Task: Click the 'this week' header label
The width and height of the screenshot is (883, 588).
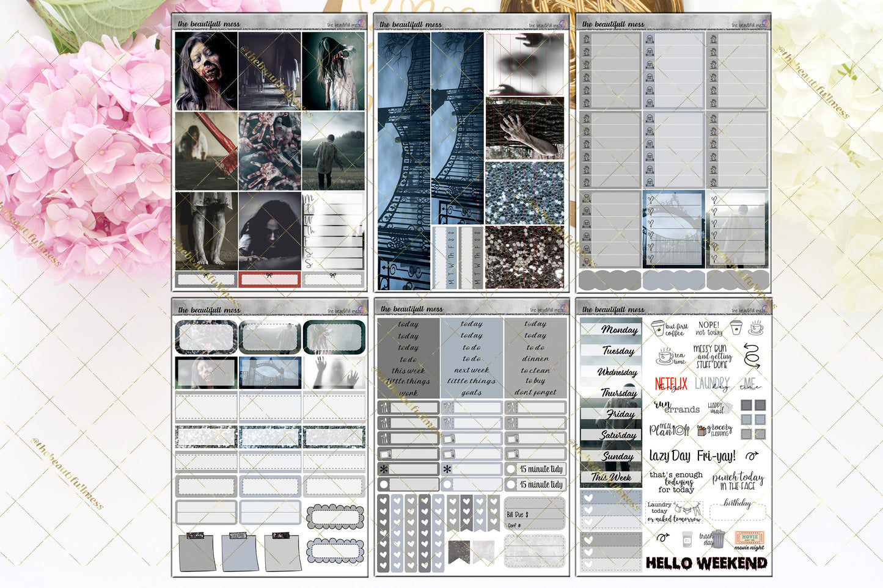Action: point(408,370)
